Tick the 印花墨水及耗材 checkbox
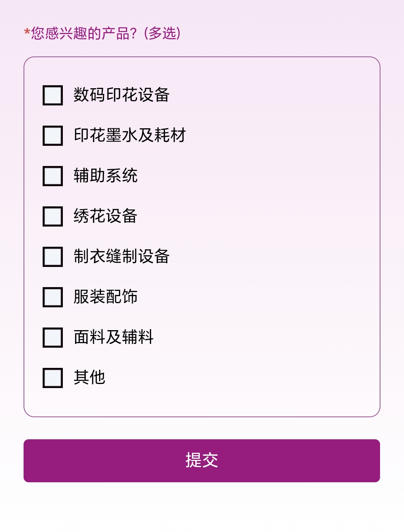The height and width of the screenshot is (532, 404). click(53, 136)
